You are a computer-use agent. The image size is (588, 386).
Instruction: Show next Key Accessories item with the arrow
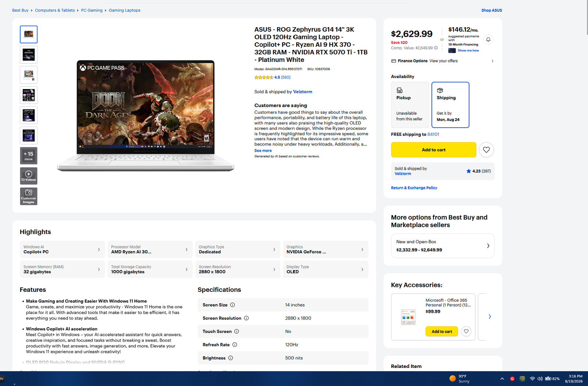490,316
